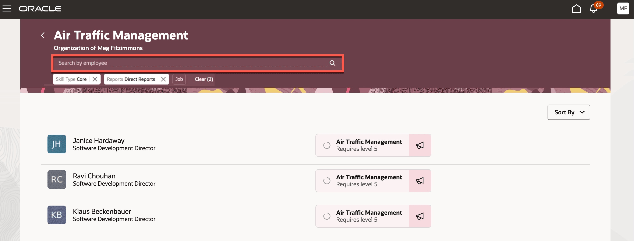The width and height of the screenshot is (644, 241).
Task: Click the magnifying glass search icon
Action: (333, 63)
